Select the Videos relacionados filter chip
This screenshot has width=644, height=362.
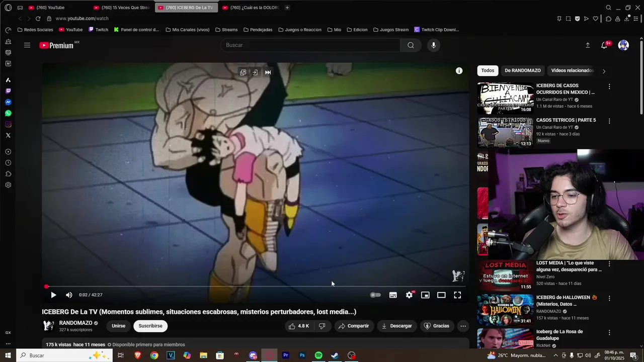point(572,70)
